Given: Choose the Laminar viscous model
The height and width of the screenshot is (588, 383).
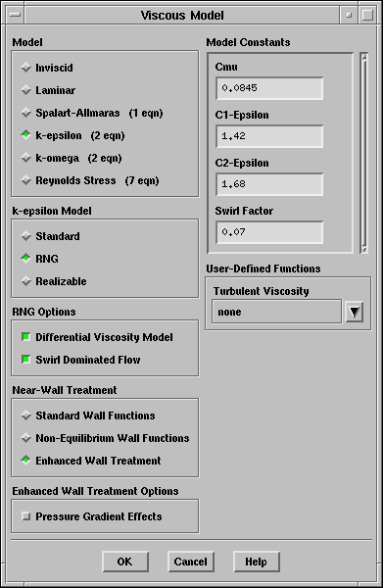Looking at the screenshot, I should pyautogui.click(x=48, y=90).
